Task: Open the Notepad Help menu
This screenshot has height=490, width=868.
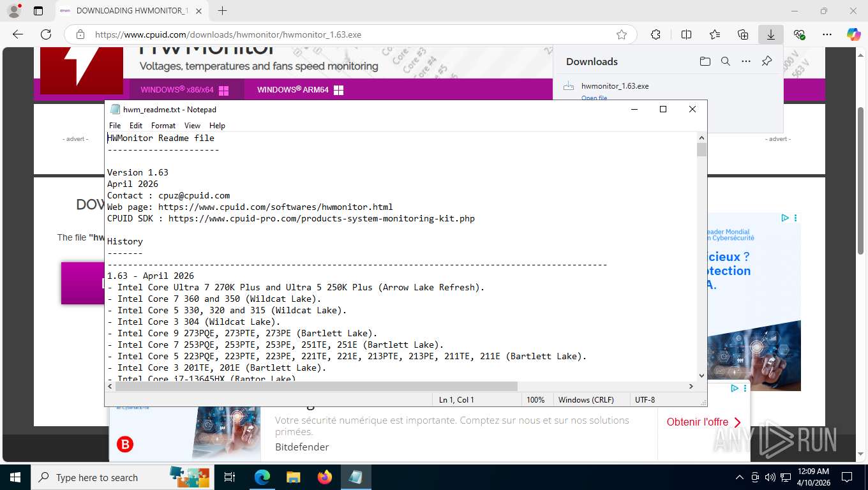Action: pos(217,126)
